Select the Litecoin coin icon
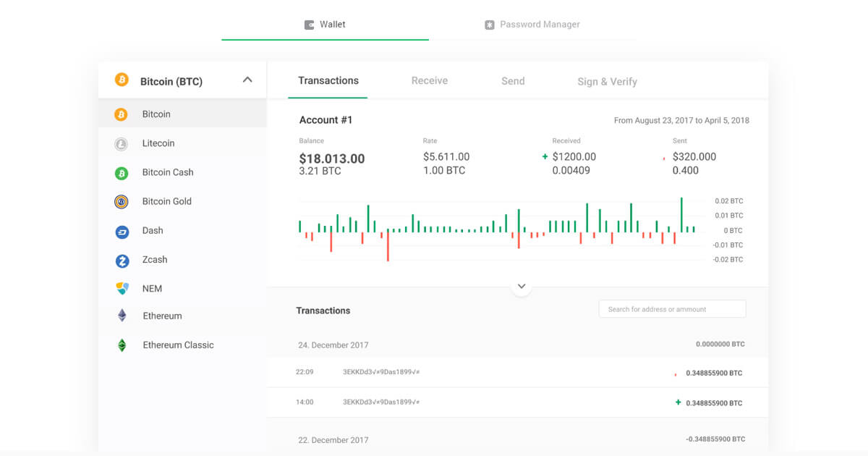This screenshot has height=456, width=868. [x=122, y=144]
